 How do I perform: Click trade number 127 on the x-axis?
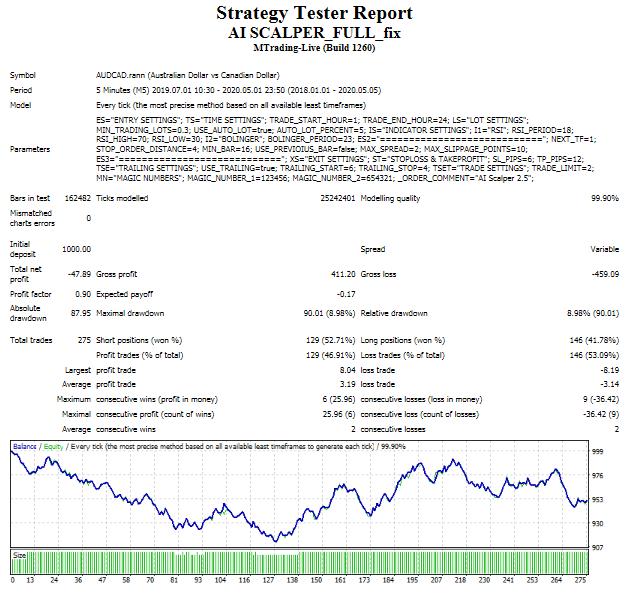(269, 580)
